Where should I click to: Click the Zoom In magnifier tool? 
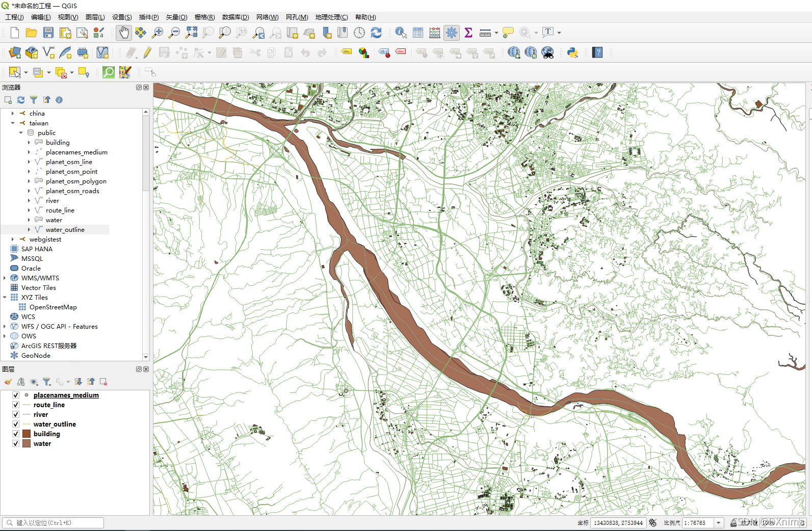point(158,33)
